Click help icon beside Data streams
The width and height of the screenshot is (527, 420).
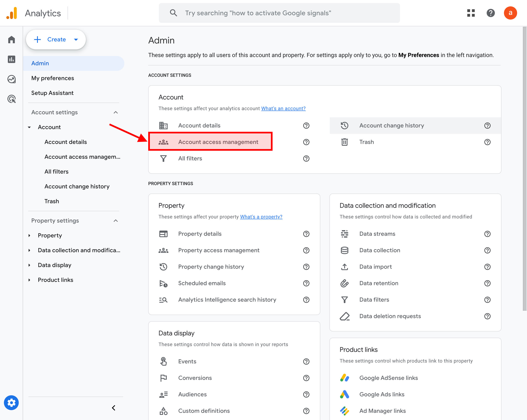click(x=487, y=234)
